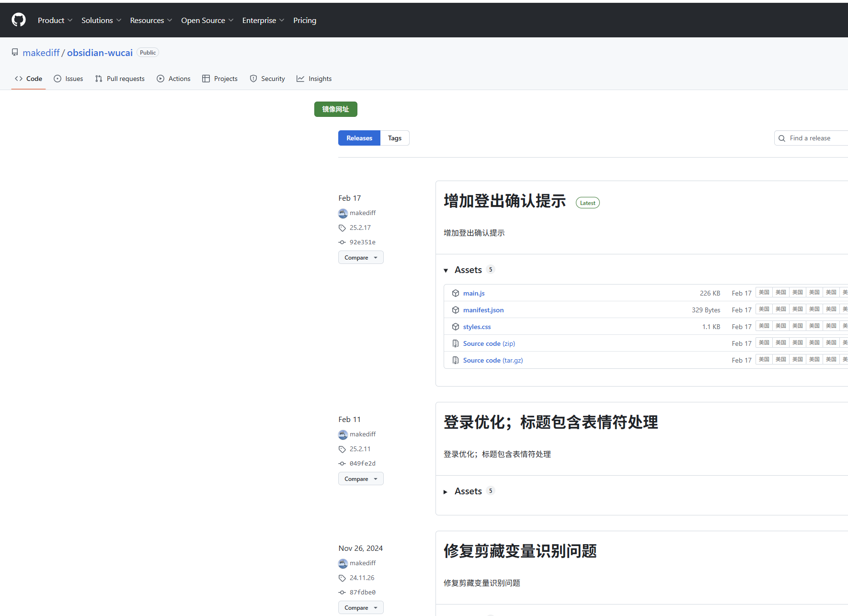Open the tag 24.11.26 link
Screen dimensions: 848x616
362,578
